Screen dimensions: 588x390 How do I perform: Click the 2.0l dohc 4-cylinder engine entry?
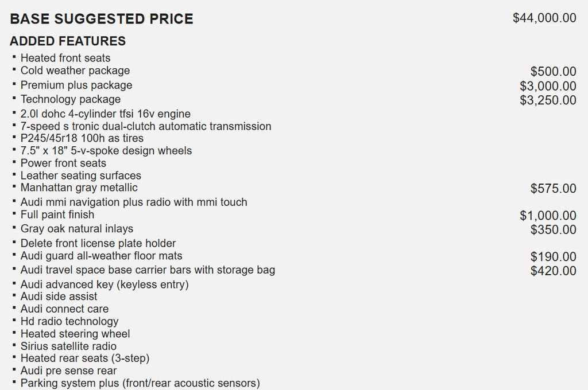(106, 114)
